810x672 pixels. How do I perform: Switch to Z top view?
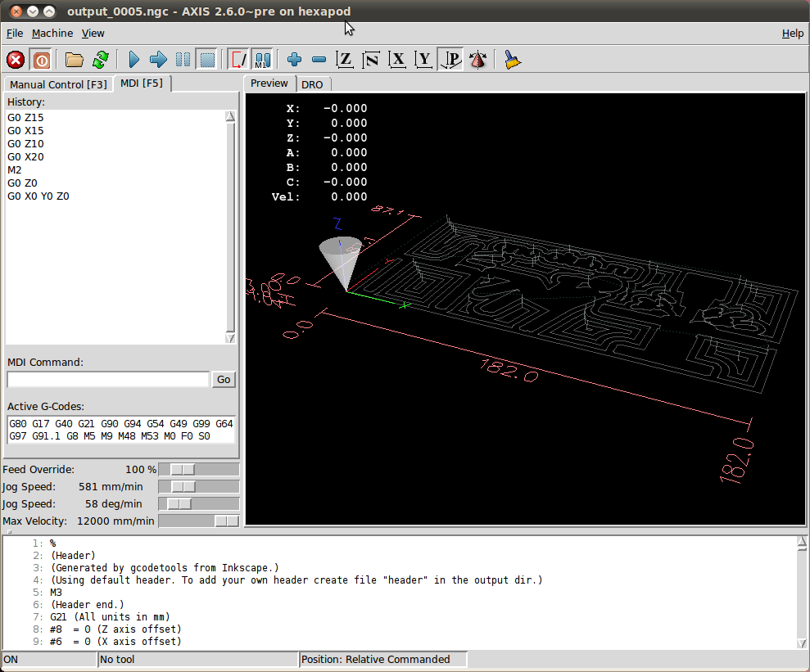coord(346,60)
